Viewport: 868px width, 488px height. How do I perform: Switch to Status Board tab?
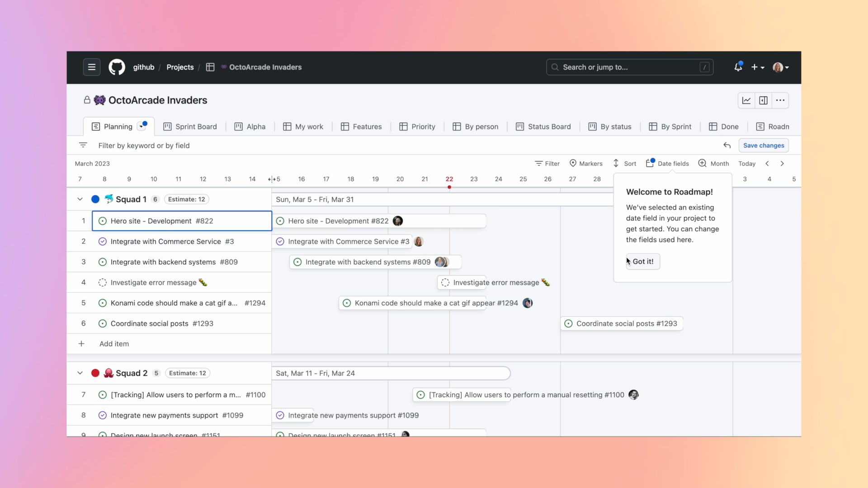(543, 127)
